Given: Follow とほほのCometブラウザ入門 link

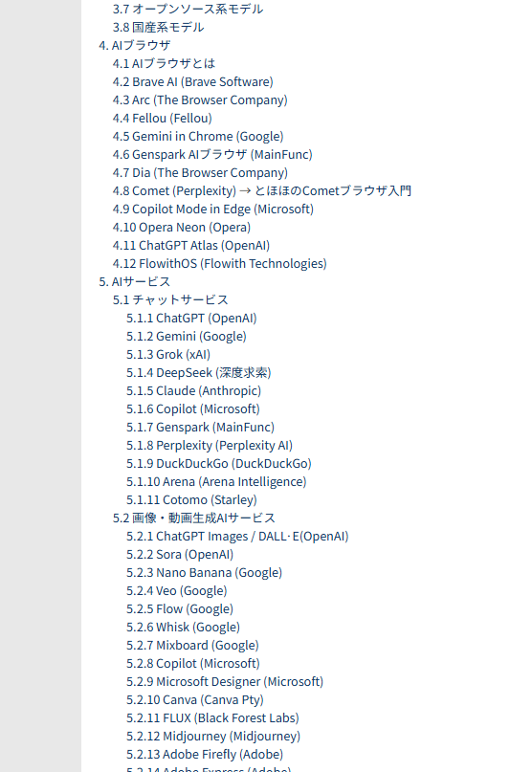Looking at the screenshot, I should coord(333,191).
